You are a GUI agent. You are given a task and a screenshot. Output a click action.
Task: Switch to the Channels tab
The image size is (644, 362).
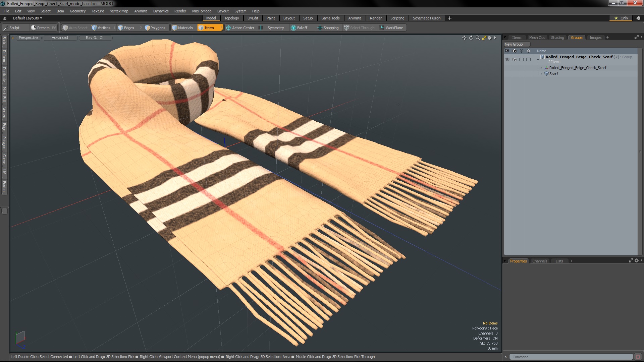[539, 261]
